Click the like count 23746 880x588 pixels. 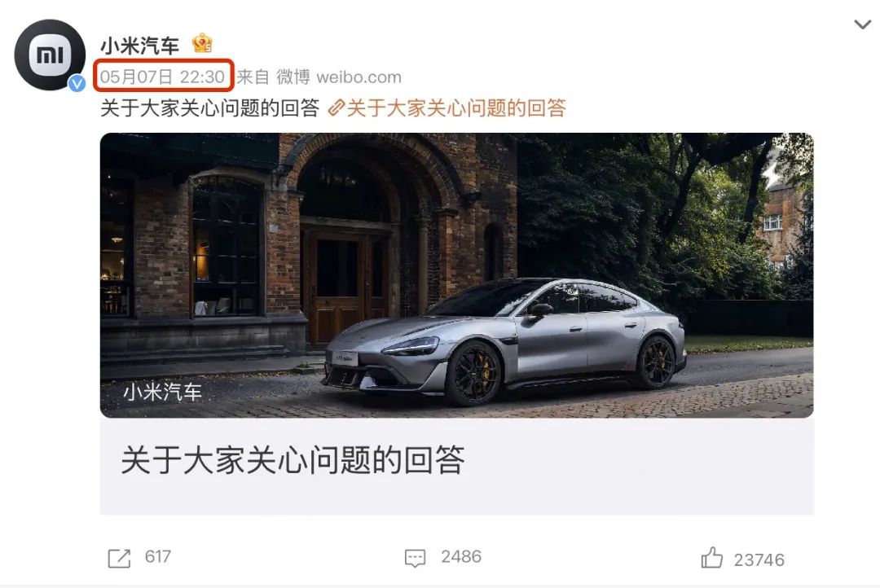(x=759, y=560)
